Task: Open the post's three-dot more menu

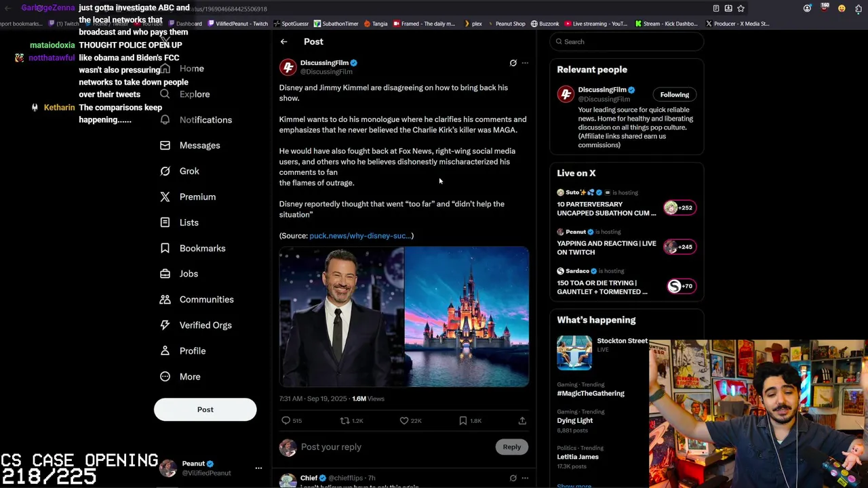Action: [x=525, y=63]
